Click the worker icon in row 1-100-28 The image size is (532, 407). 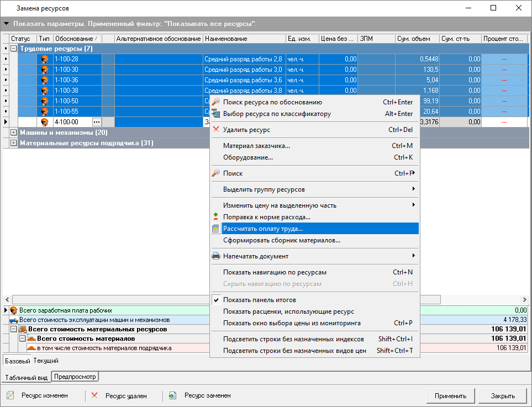[x=45, y=59]
